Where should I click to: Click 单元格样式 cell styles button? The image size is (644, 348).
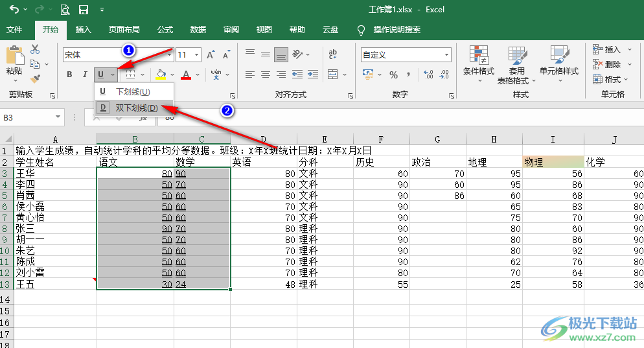tap(559, 65)
